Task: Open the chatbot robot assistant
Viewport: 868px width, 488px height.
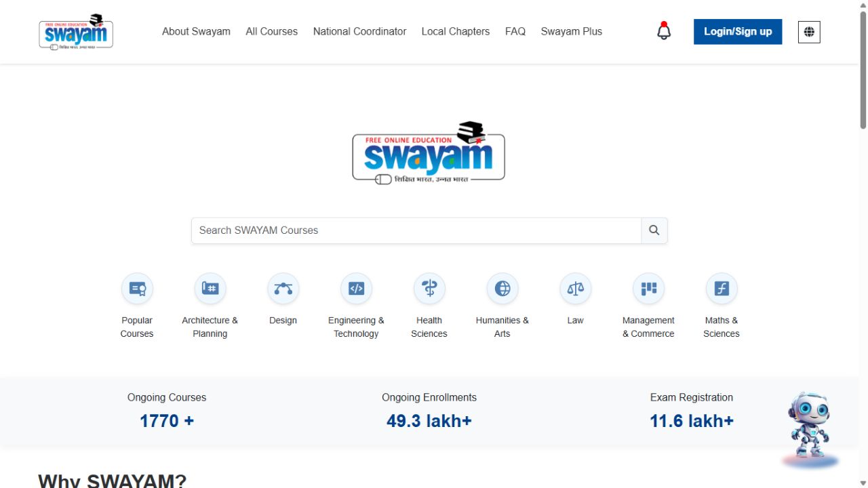Action: click(809, 427)
